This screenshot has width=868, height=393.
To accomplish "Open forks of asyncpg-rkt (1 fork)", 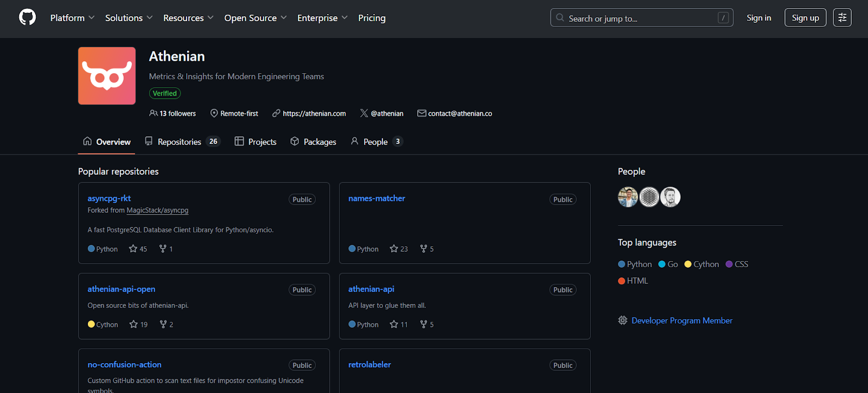I will [x=165, y=249].
